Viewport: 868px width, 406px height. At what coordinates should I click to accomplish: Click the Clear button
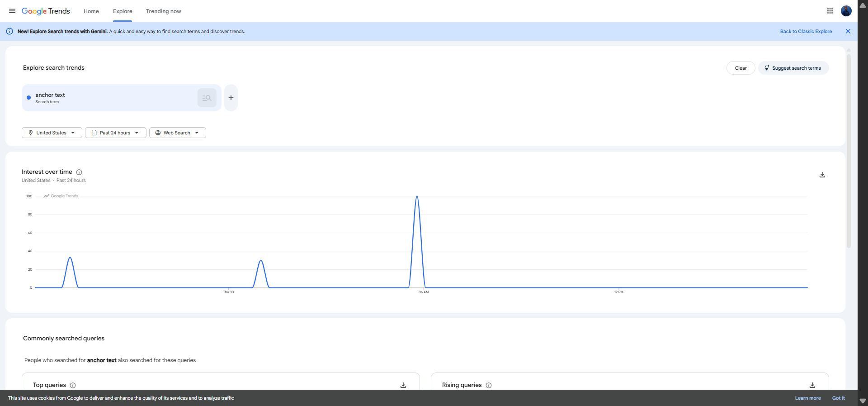pyautogui.click(x=741, y=68)
